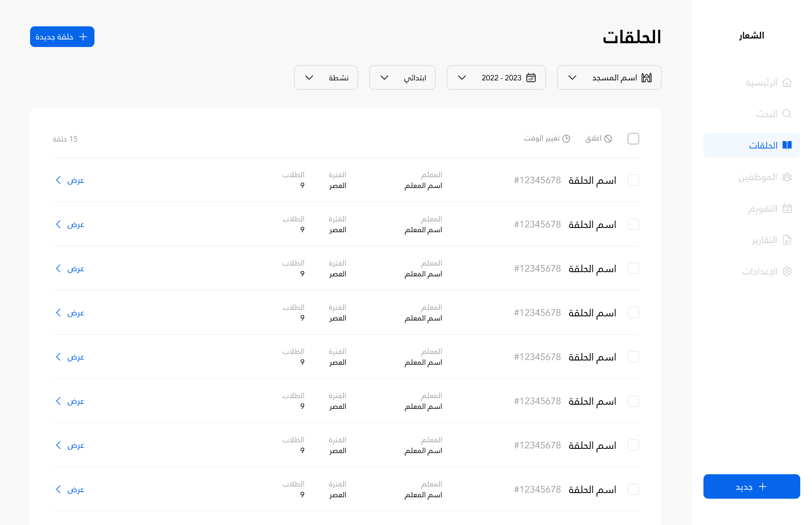Click the calendar icon for التقويم
Screen dimensions: 812x525
point(787,209)
